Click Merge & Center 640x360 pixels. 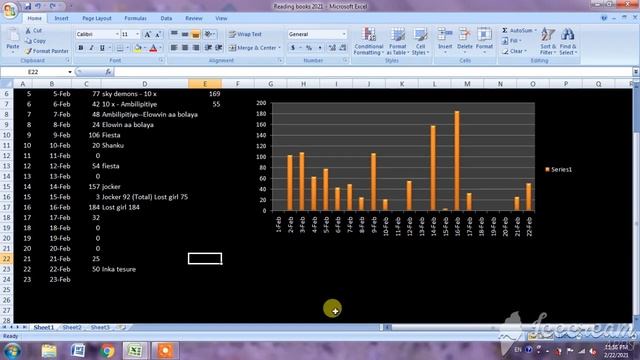252,48
